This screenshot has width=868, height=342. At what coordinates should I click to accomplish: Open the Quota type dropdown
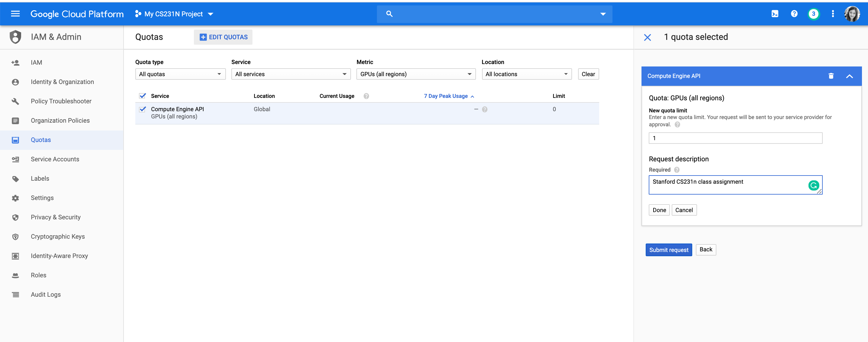180,74
